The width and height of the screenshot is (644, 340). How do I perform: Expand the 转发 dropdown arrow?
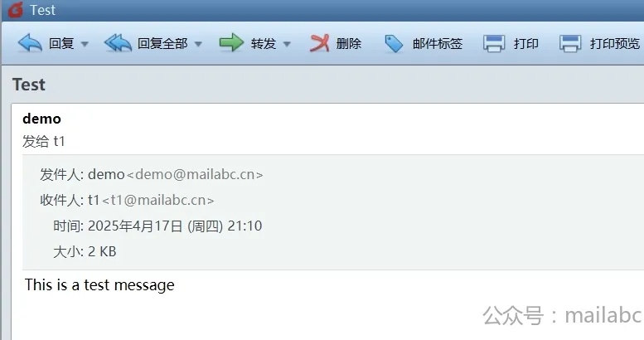[287, 44]
